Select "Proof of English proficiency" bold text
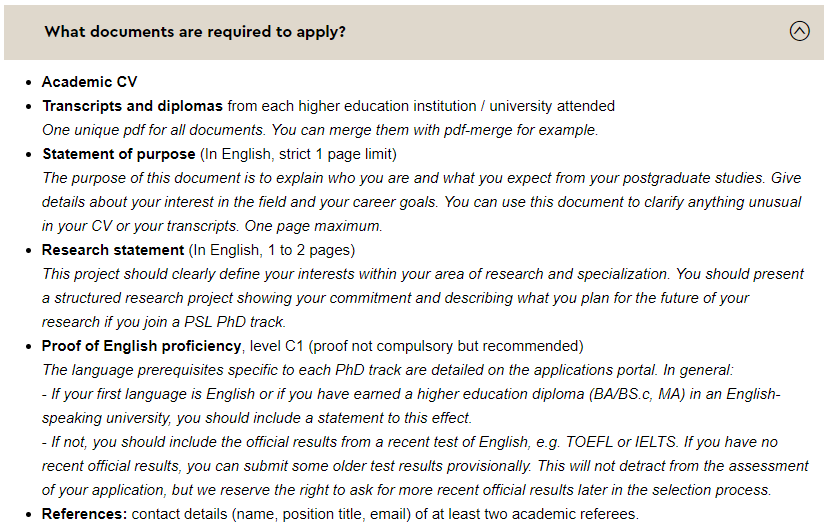This screenshot has height=531, width=827. [141, 346]
